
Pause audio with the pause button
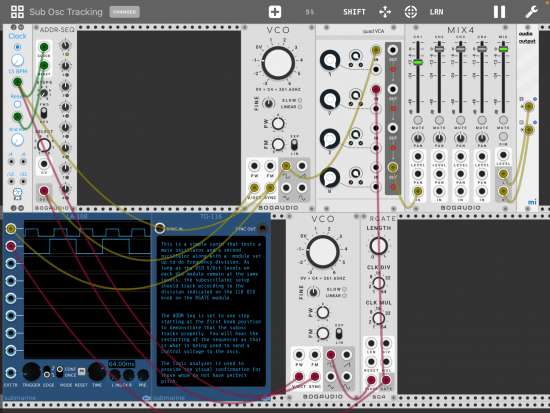[499, 12]
